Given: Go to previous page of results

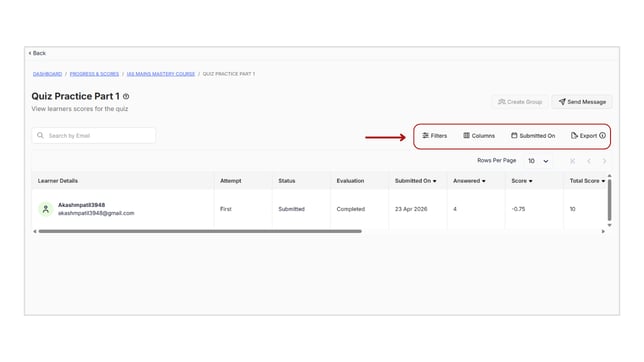Looking at the screenshot, I should (x=589, y=161).
